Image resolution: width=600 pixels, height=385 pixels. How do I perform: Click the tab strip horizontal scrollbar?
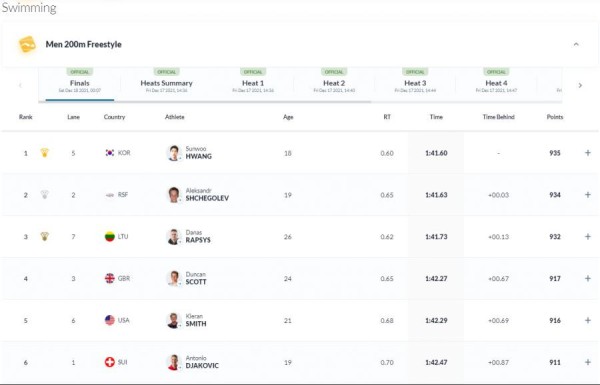(x=204, y=102)
